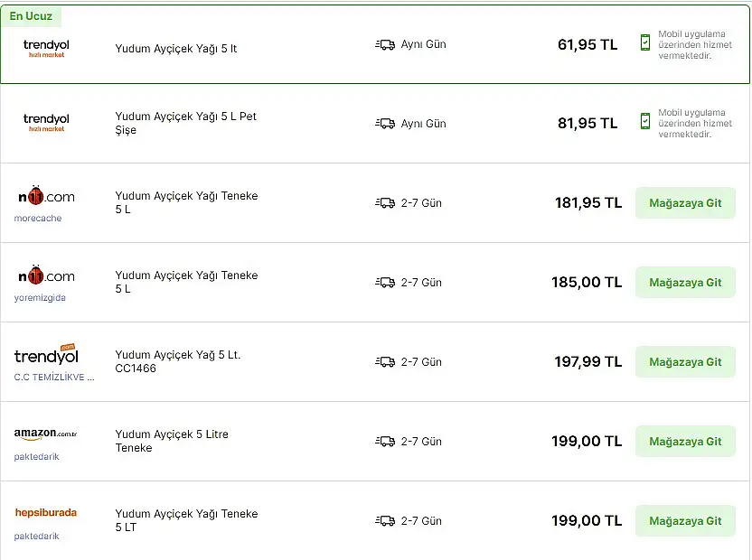Viewport: 752px width, 560px height.
Task: Click delivery truck icon next to first Aynı Gün
Action: [x=385, y=45]
